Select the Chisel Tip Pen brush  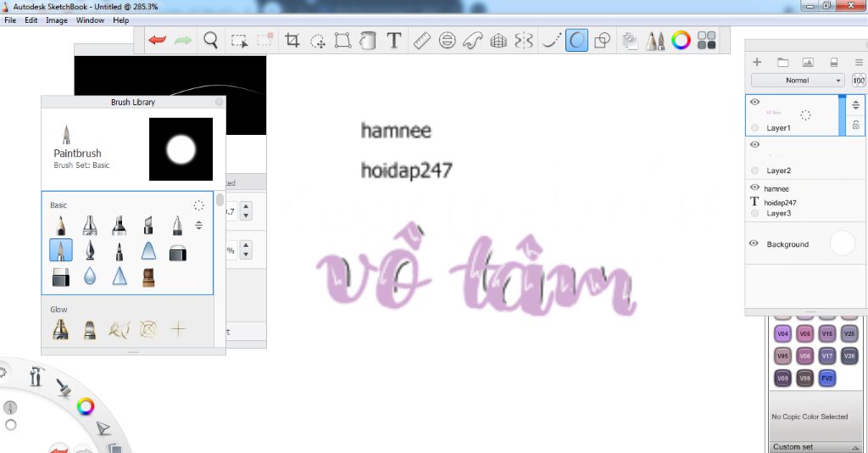(x=148, y=226)
